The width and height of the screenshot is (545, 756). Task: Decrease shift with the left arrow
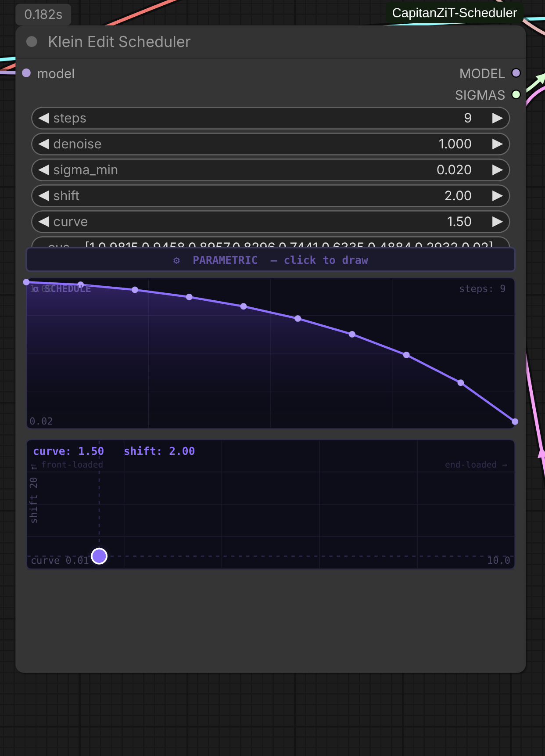coord(43,196)
